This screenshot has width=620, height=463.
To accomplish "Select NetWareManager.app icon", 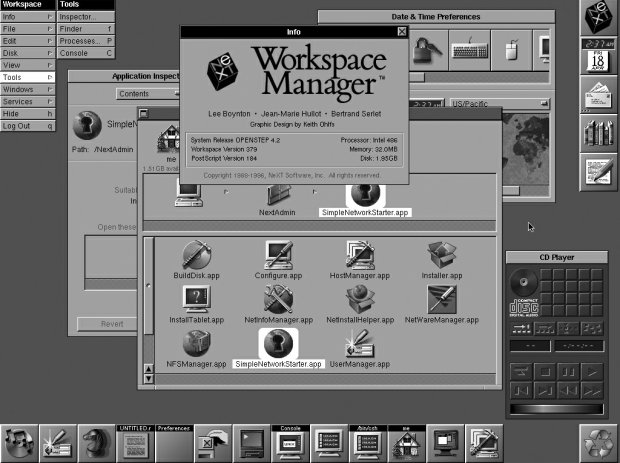I will 442,300.
